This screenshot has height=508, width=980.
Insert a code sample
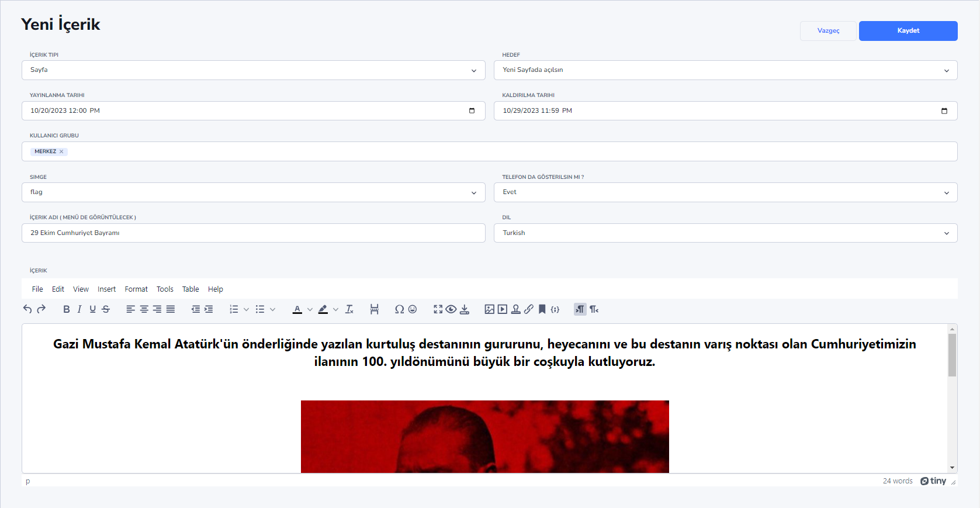555,309
